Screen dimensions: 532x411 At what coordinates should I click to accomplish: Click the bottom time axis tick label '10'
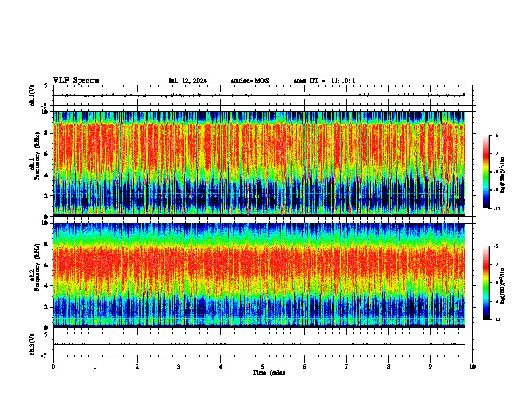(472, 367)
